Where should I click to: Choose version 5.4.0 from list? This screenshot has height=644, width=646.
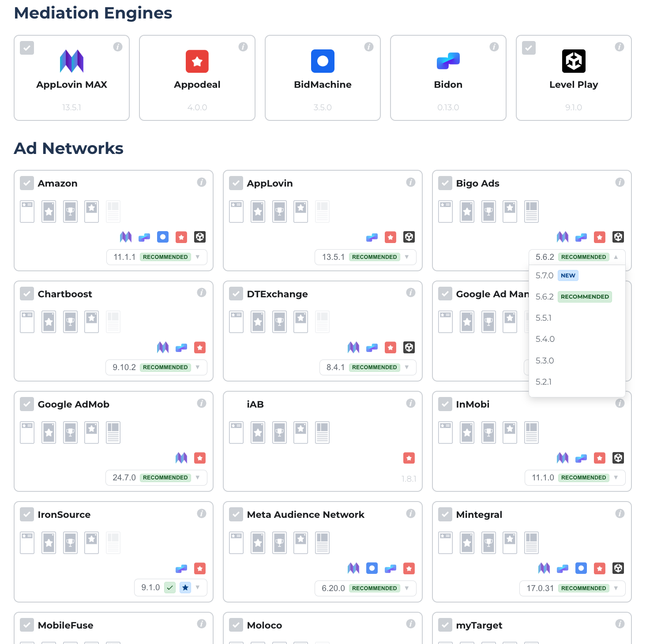pos(545,339)
